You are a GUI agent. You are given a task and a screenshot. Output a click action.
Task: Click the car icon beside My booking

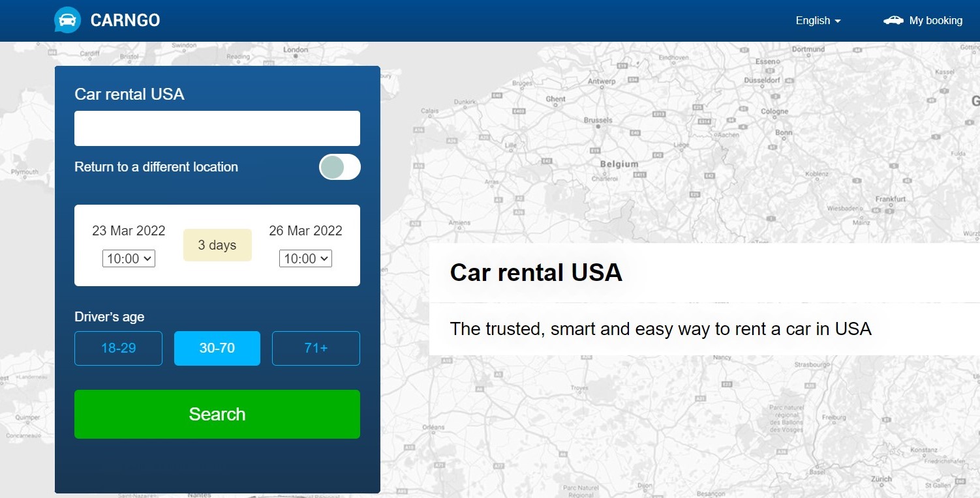tap(893, 20)
